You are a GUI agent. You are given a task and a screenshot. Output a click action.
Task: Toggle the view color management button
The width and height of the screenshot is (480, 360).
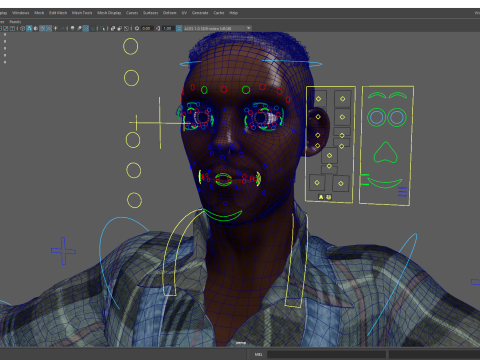(x=179, y=28)
